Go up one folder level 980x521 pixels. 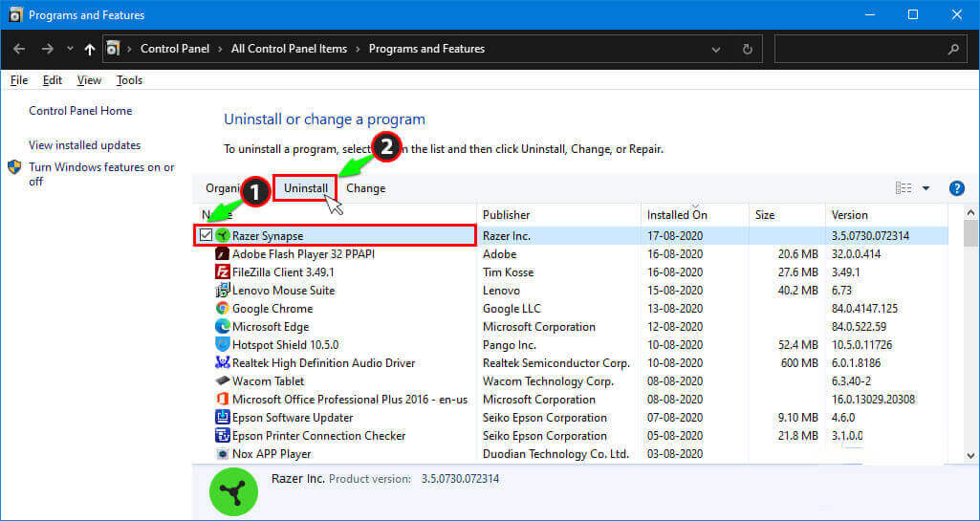point(89,49)
